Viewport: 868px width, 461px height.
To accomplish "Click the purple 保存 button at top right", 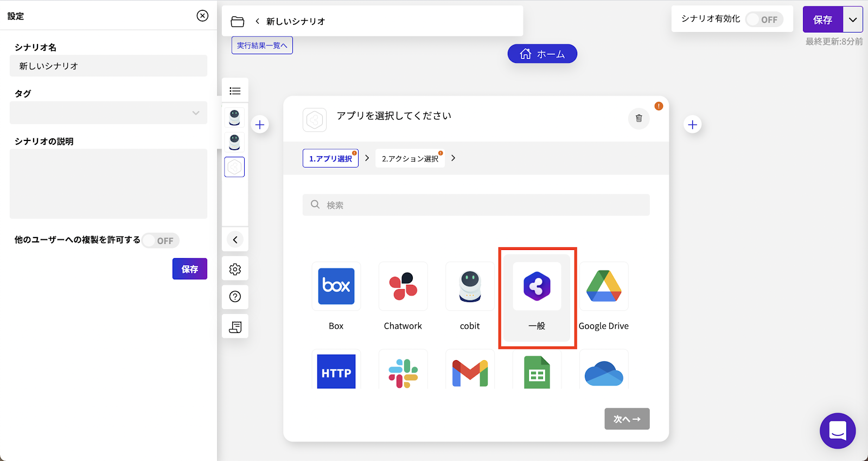I will coord(823,20).
